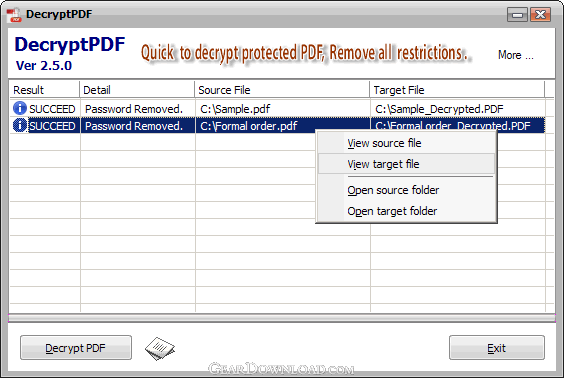Image resolution: width=564 pixels, height=378 pixels.
Task: Sort by the Target File column header
Action: [457, 90]
